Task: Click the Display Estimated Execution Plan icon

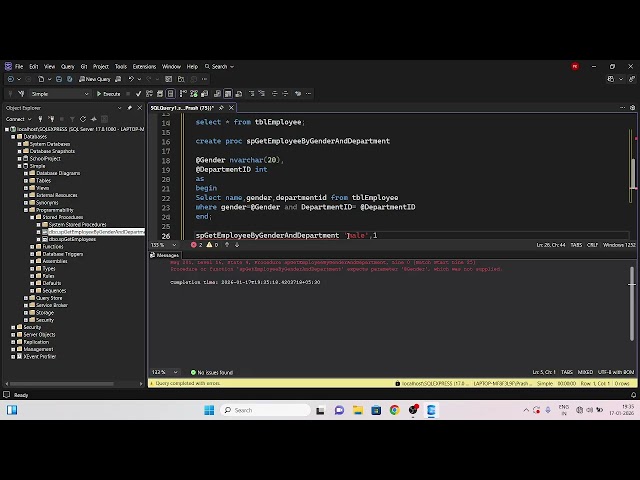Action: tap(149, 94)
